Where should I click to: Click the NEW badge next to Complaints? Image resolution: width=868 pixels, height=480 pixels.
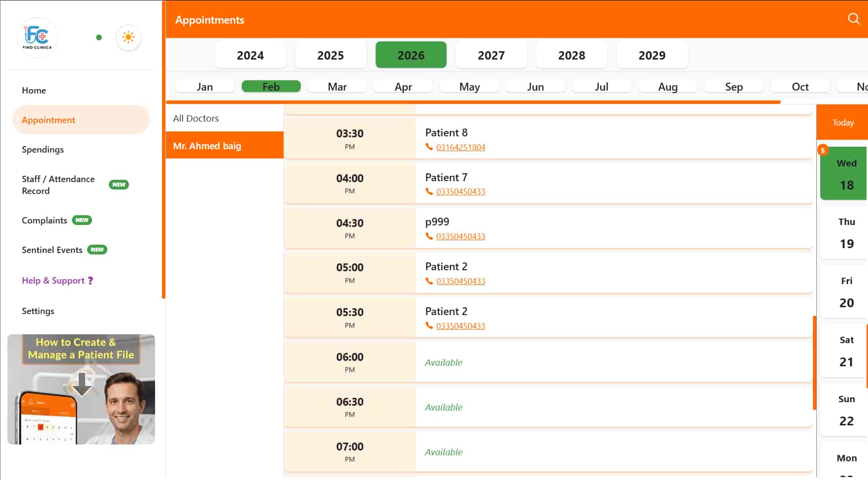click(82, 220)
